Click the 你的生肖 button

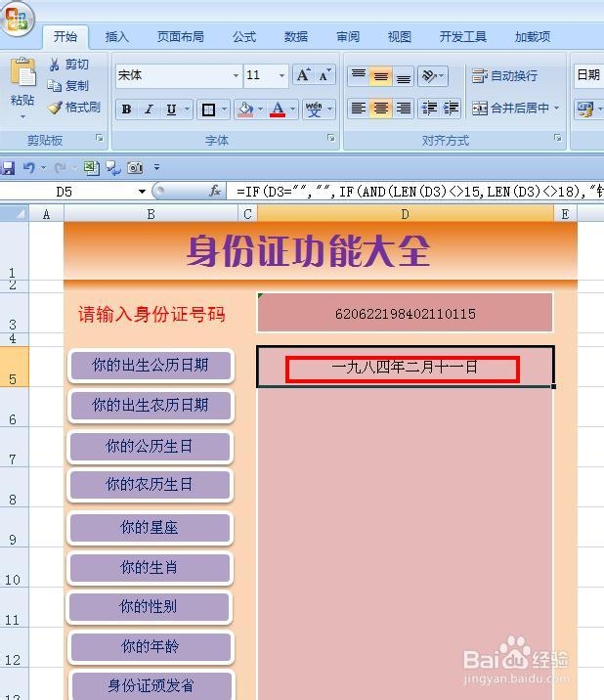(x=150, y=568)
